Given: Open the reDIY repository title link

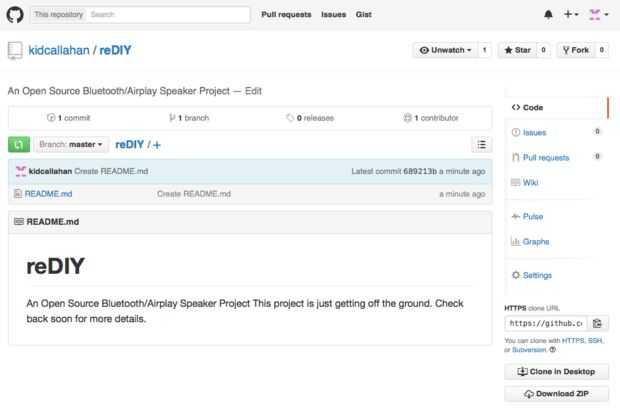Looking at the screenshot, I should click(x=115, y=50).
